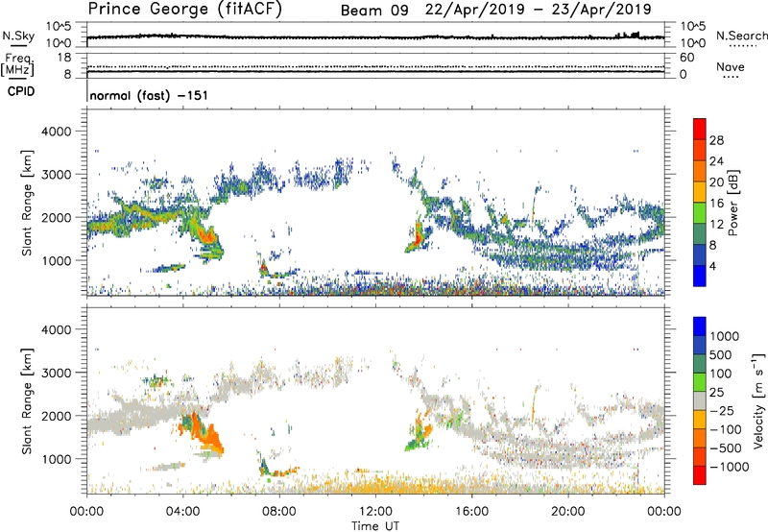Viewport: 768px width, 532px height.
Task: Click the '16' power colorbar value
Action: [x=716, y=204]
